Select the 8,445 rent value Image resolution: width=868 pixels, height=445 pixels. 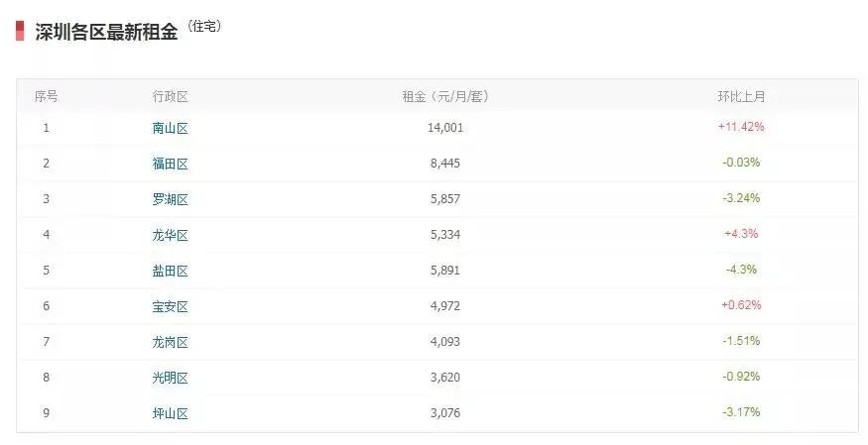[x=445, y=164]
